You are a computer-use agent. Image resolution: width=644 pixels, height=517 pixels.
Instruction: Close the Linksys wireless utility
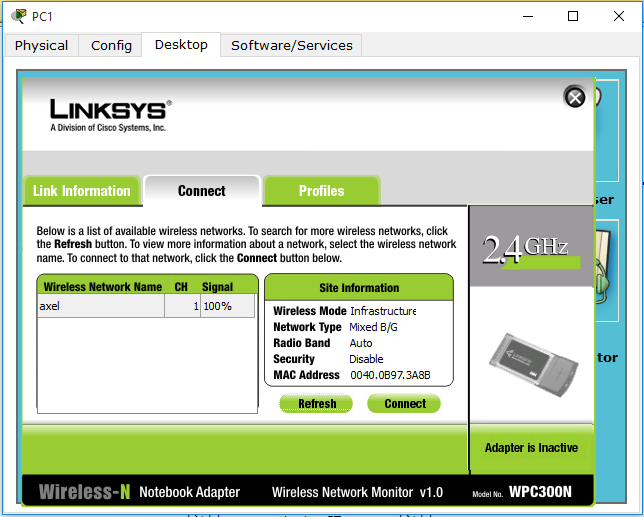(575, 97)
